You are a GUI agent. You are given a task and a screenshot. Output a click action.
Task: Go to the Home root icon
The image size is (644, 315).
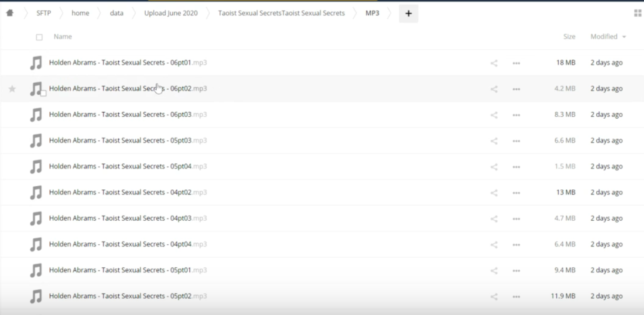pyautogui.click(x=10, y=13)
